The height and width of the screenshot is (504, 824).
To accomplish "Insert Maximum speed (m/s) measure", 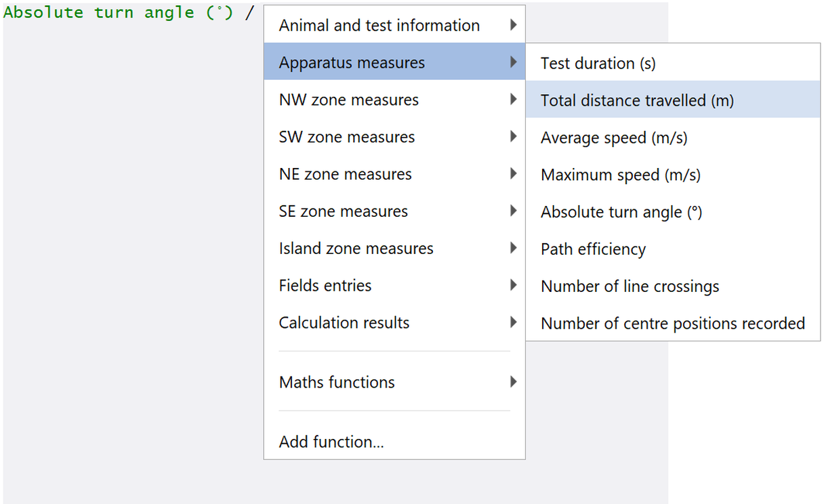I will click(673, 175).
